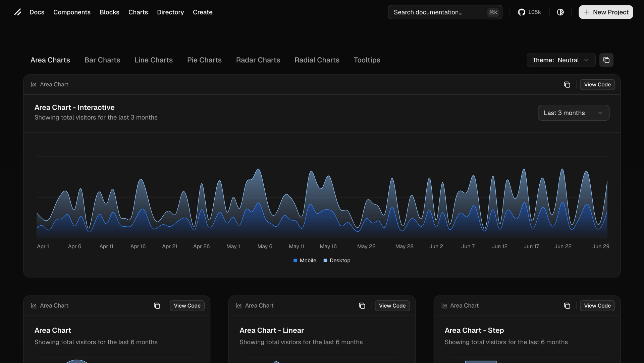Click copy icon on the Area Chart - Linear card
This screenshot has height=363, width=644.
pos(362,306)
